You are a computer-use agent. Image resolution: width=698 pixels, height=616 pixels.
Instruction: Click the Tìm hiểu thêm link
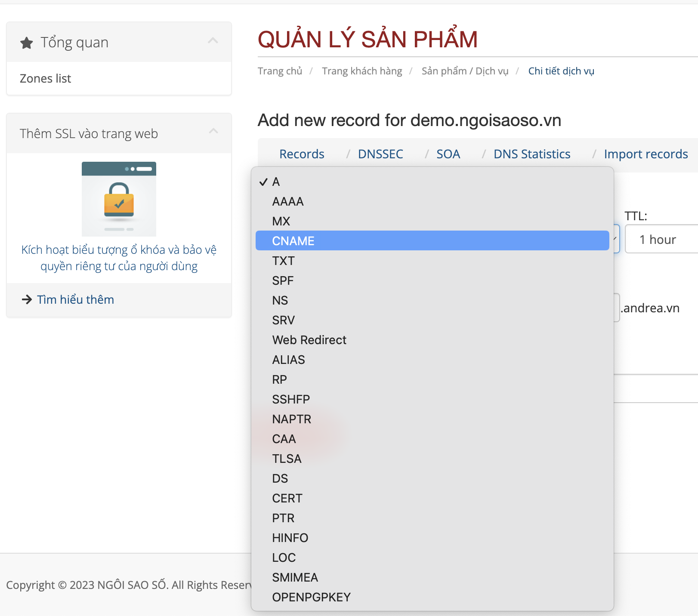(x=75, y=299)
